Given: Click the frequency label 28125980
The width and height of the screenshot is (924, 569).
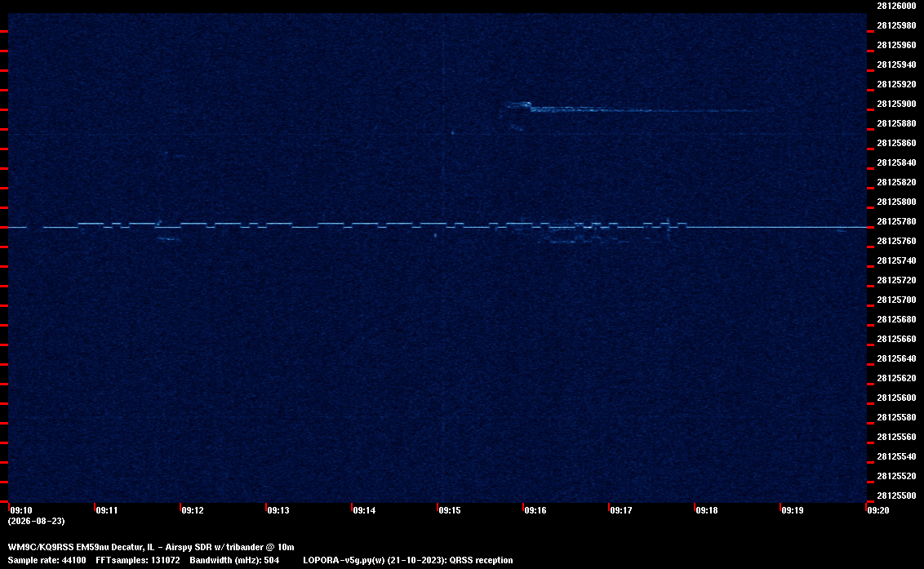Looking at the screenshot, I should [896, 25].
